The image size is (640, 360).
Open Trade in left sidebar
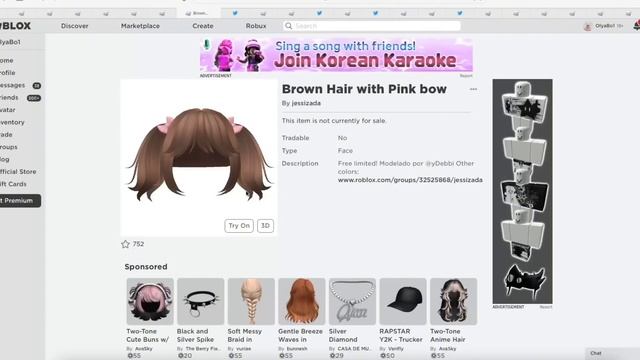click(6, 135)
